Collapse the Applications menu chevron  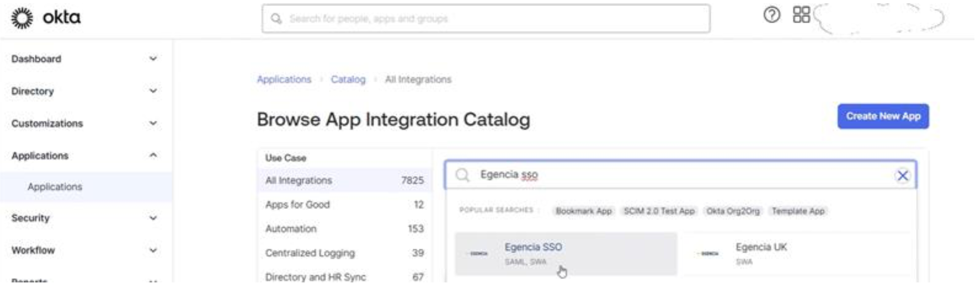click(x=153, y=155)
